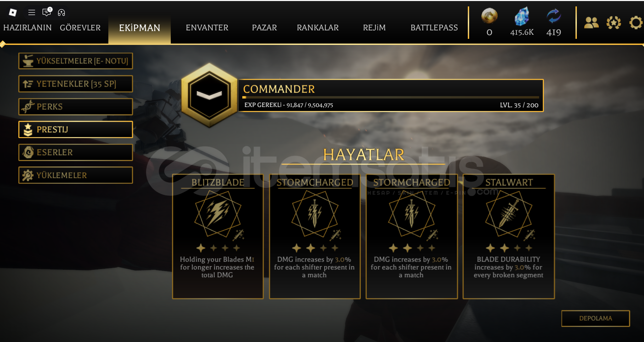
Task: Open the Roblox logo menu
Action: pyautogui.click(x=12, y=12)
